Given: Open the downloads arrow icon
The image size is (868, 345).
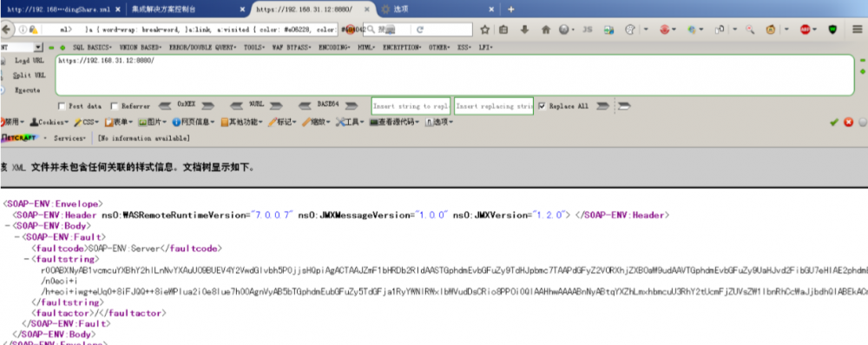Looking at the screenshot, I should point(525,30).
